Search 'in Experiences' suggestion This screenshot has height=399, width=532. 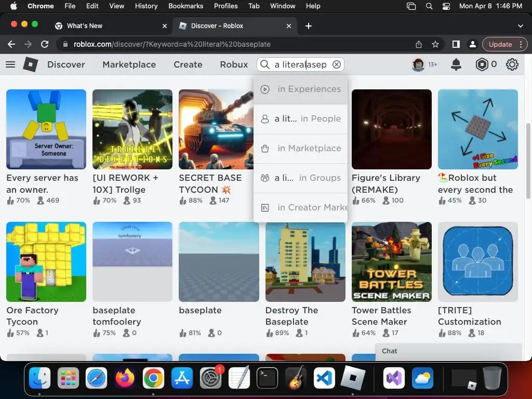click(x=301, y=89)
